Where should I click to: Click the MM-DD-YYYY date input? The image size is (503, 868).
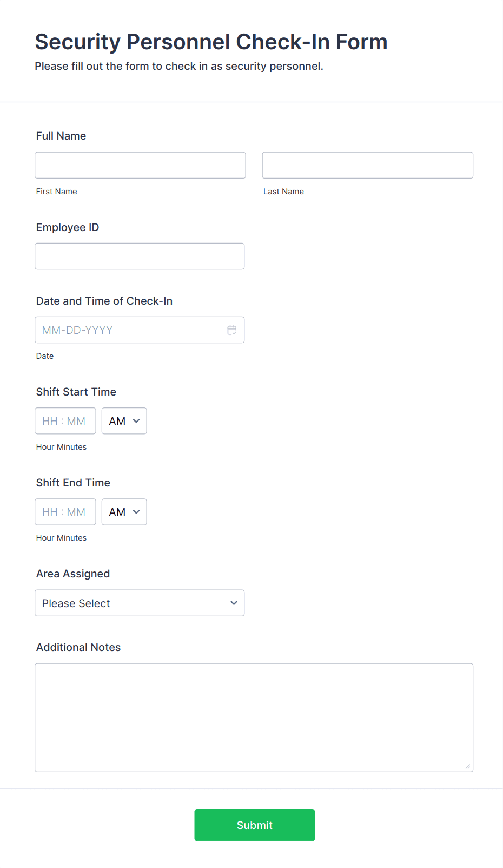point(140,330)
